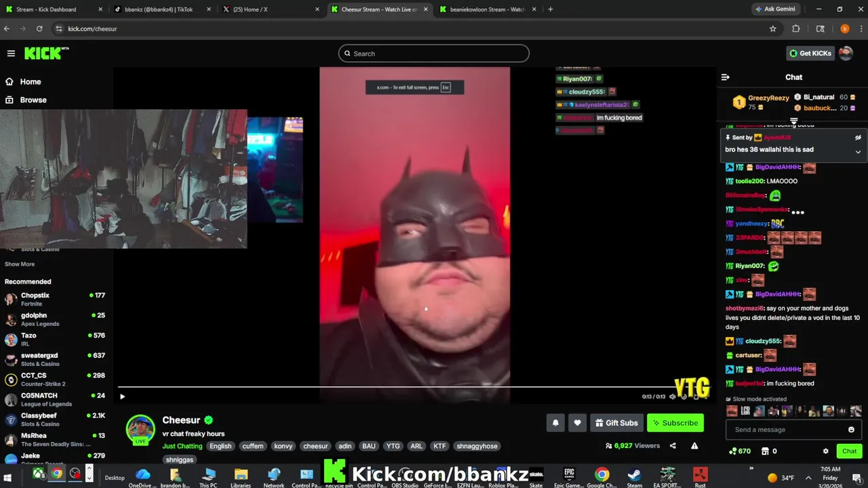Switch to Home / X tab
Viewport: 868px width, 488px height.
click(x=271, y=9)
